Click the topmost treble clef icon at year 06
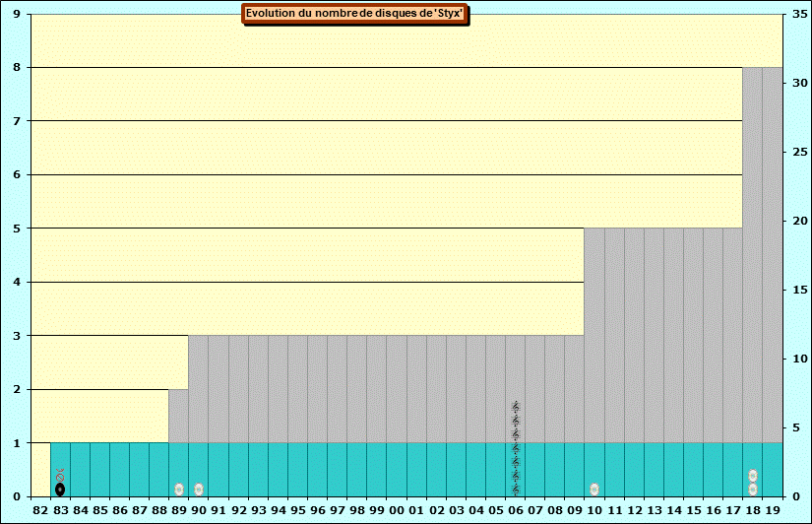 515,406
